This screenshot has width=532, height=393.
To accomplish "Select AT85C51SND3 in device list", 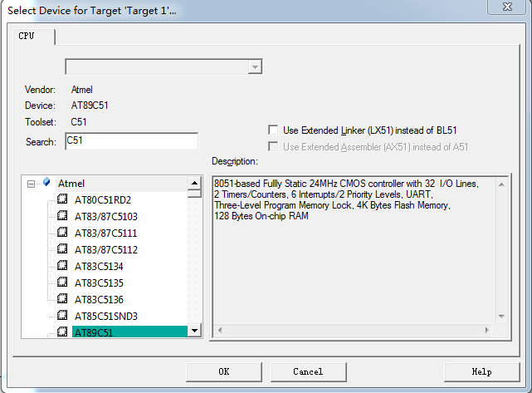I will [x=106, y=317].
